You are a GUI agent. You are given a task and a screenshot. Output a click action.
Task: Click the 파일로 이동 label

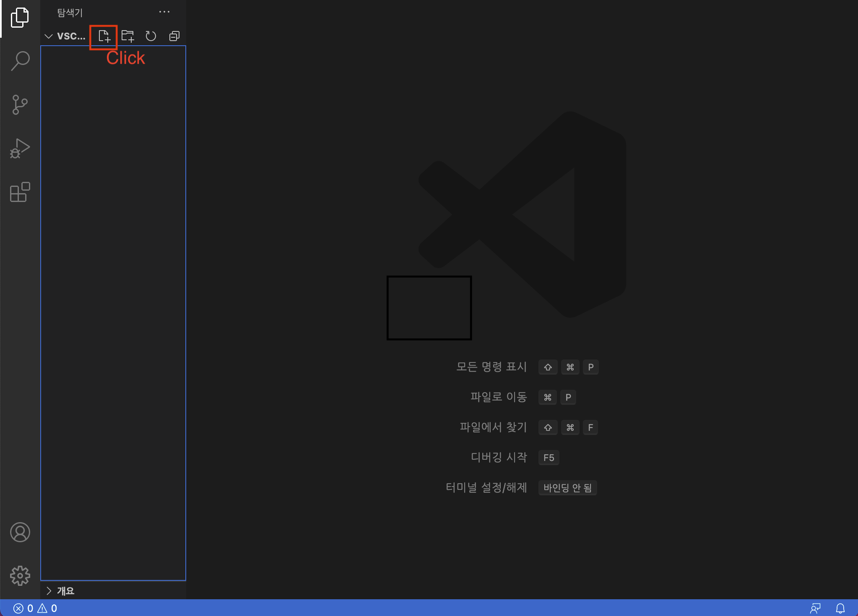click(499, 397)
